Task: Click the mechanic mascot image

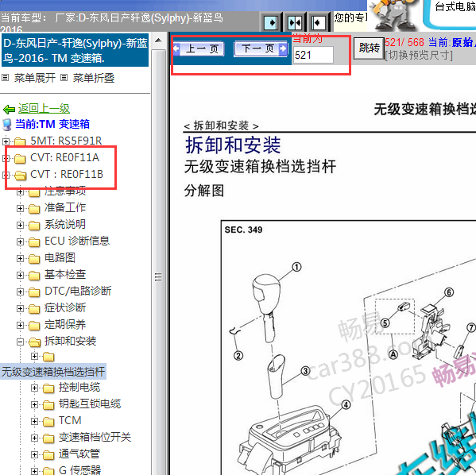Action: 393,15
